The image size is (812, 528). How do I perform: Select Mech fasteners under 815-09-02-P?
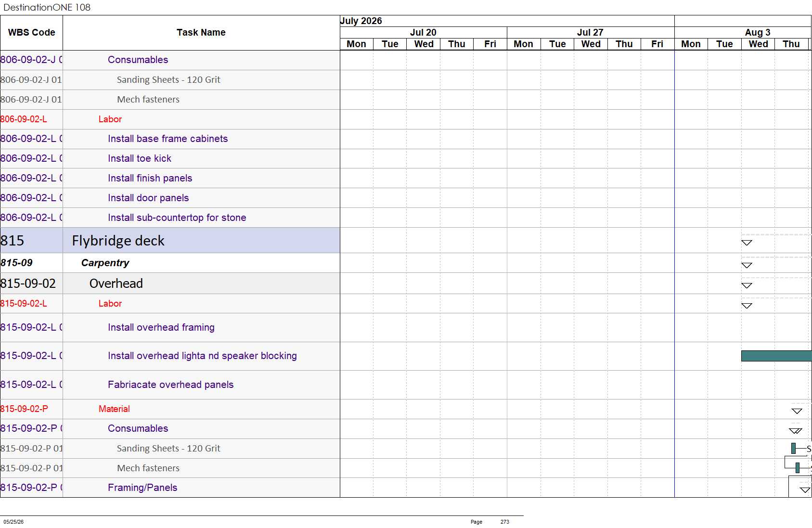click(170, 468)
